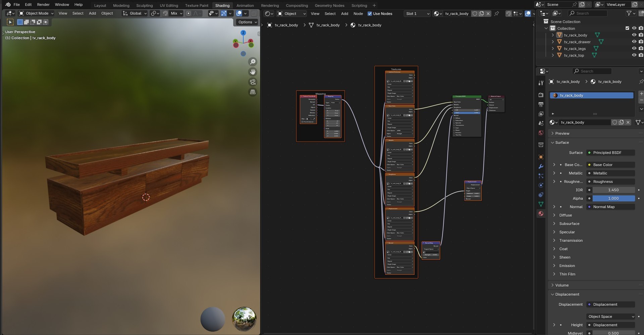Open the Options dropdown in the viewport
Image resolution: width=644 pixels, height=335 pixels.
pyautogui.click(x=248, y=22)
